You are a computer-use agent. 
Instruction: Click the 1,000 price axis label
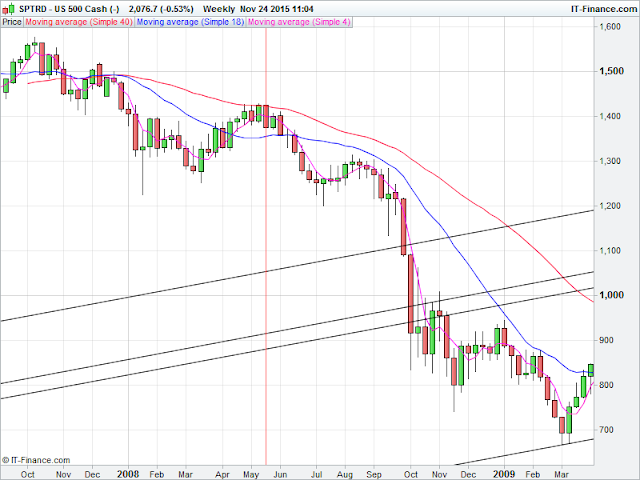click(611, 295)
